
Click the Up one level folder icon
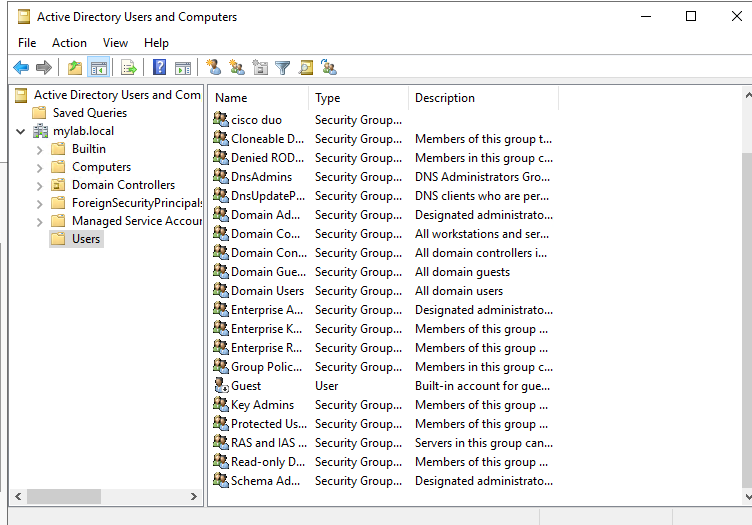75,68
